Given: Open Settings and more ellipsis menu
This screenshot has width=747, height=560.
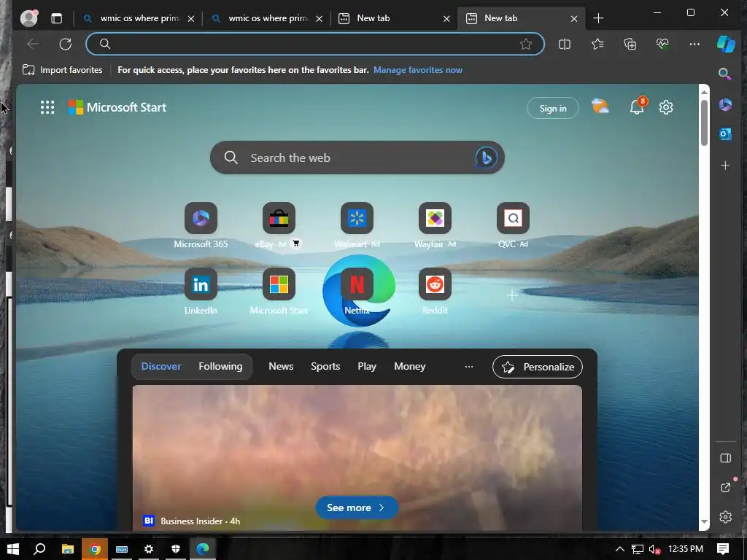Looking at the screenshot, I should point(694,44).
